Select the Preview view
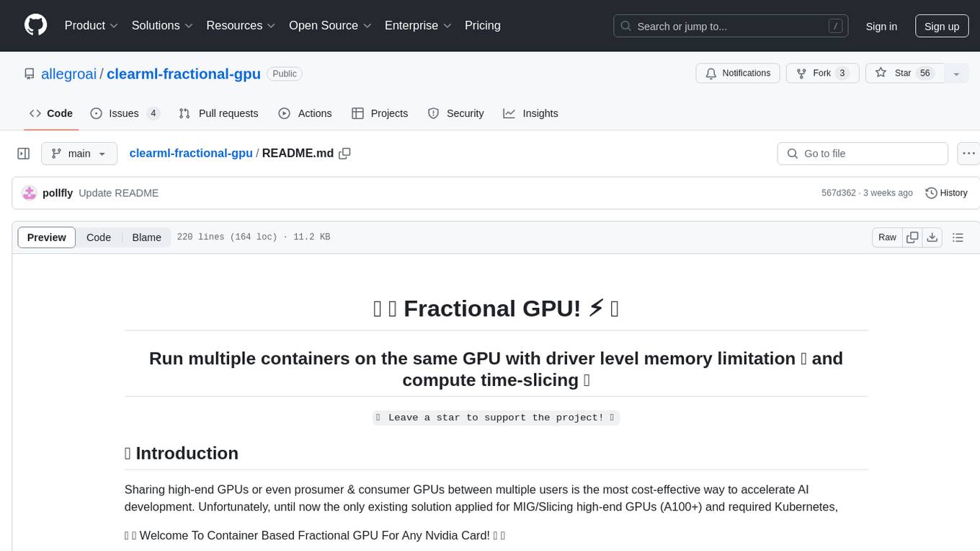Viewport: 980px width, 551px height. [x=47, y=237]
